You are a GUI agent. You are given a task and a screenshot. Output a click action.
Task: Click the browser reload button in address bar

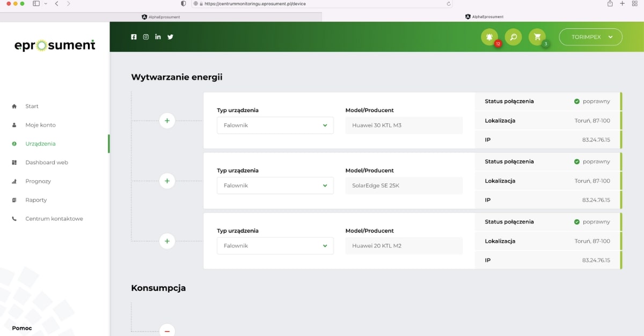coord(448,3)
